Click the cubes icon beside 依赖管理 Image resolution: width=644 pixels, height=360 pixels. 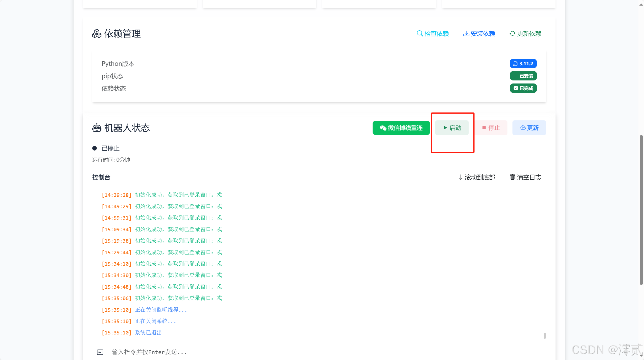tap(97, 33)
